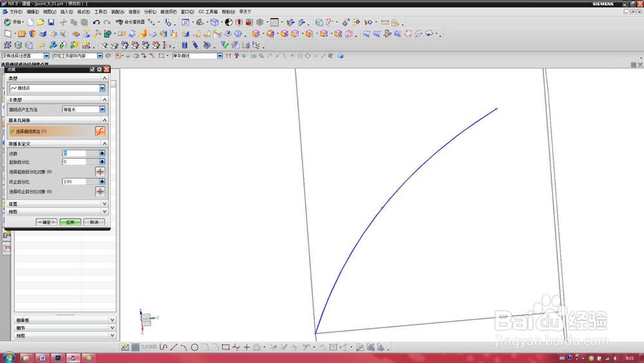
Task: Collapse the 等弧长定义 section
Action: 104,144
